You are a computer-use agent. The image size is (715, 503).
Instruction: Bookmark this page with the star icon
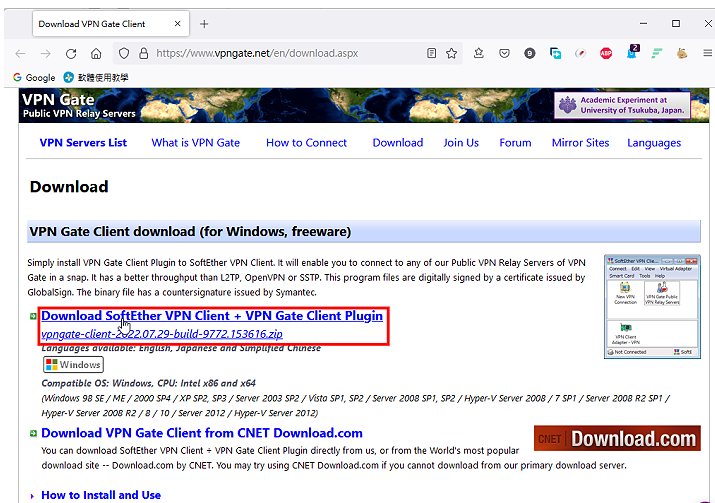click(x=451, y=53)
